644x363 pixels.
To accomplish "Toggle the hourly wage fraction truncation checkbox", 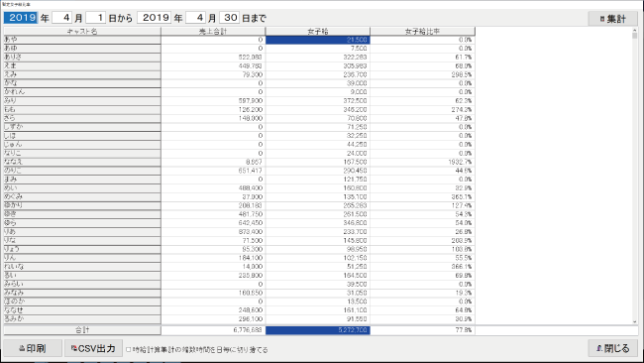I will 128,349.
